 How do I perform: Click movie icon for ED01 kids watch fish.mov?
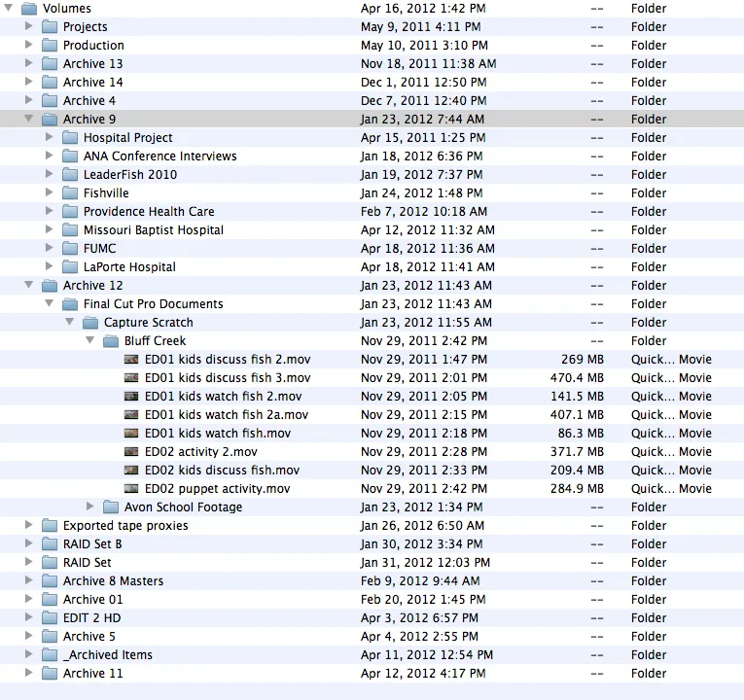[x=131, y=434]
